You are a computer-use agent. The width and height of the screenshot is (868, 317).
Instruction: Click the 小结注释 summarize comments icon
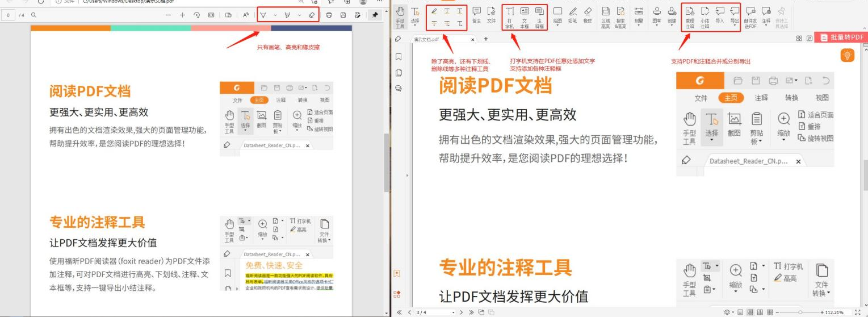pyautogui.click(x=705, y=17)
